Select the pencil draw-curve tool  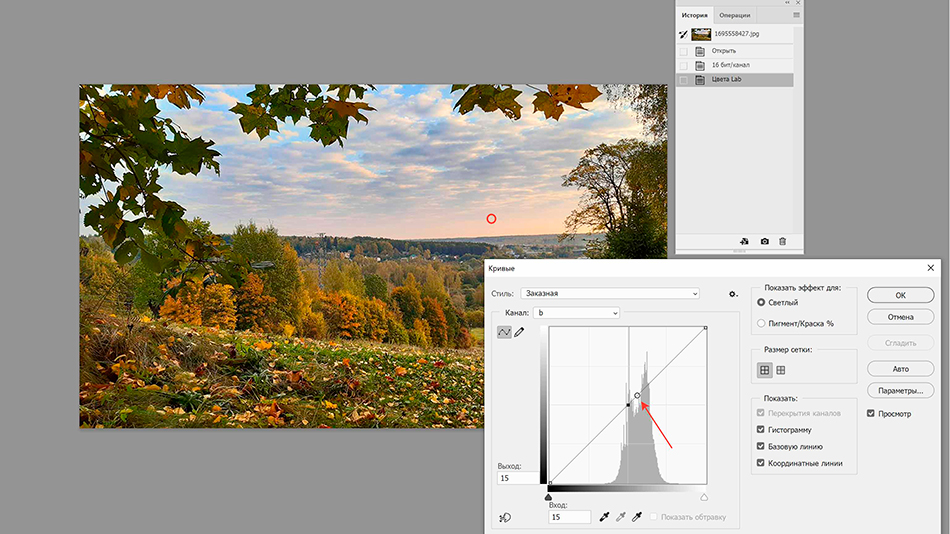[x=519, y=332]
